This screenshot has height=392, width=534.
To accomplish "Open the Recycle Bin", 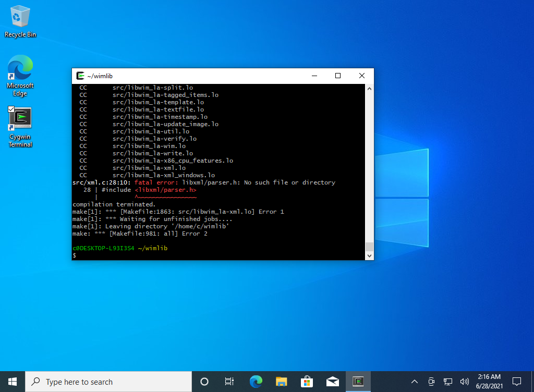I will [x=20, y=17].
